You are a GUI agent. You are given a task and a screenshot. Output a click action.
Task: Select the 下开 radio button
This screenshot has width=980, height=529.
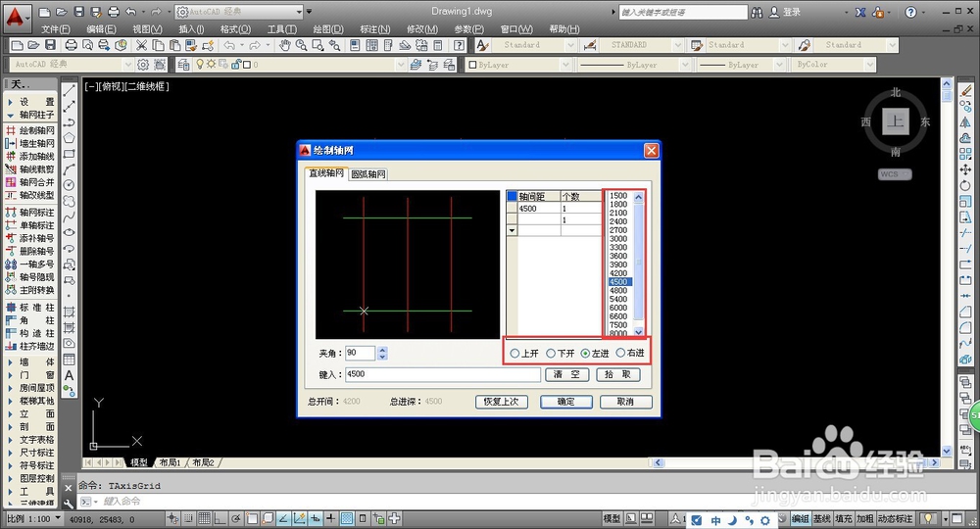(x=561, y=354)
